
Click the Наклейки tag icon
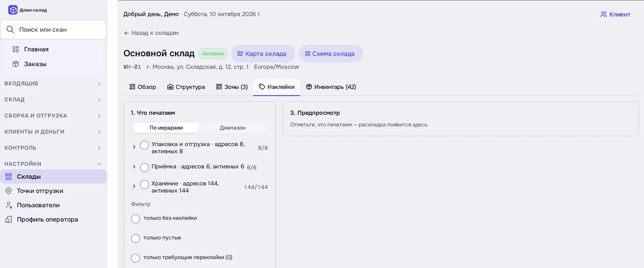[262, 87]
